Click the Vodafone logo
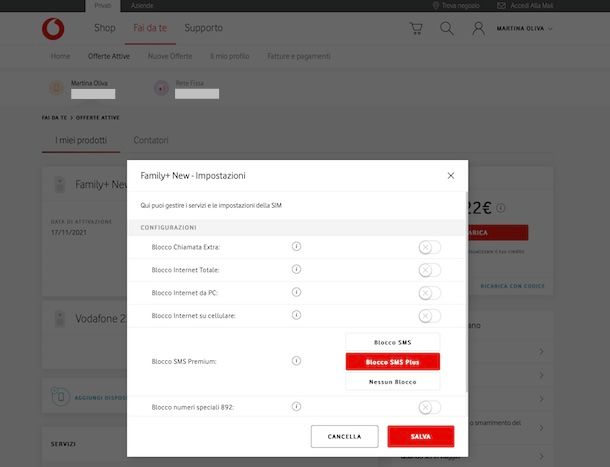This screenshot has width=610, height=467. 53,28
